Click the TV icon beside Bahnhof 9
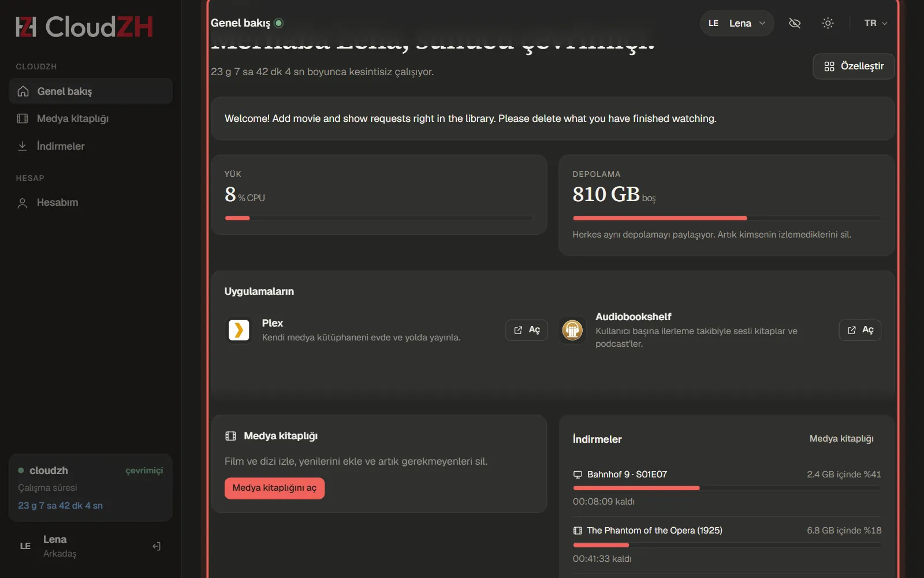The width and height of the screenshot is (924, 578). (577, 475)
